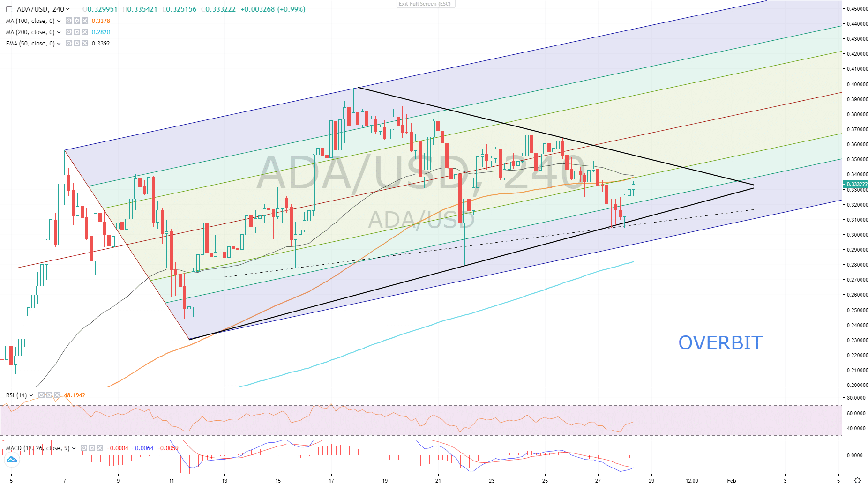Click the TradingView cloud logo icon
This screenshot has height=483, width=868.
click(12, 460)
